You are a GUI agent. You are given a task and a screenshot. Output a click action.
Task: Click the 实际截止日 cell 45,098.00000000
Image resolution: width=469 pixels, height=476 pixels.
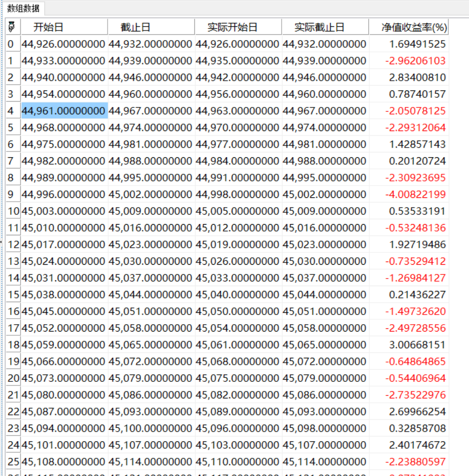pyautogui.click(x=324, y=428)
